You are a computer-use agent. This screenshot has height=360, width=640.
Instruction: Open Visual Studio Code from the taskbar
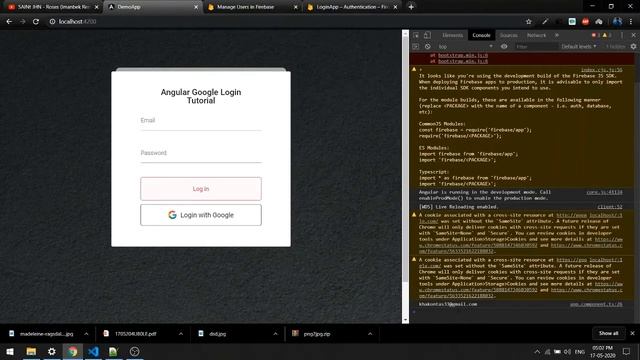coord(93,351)
